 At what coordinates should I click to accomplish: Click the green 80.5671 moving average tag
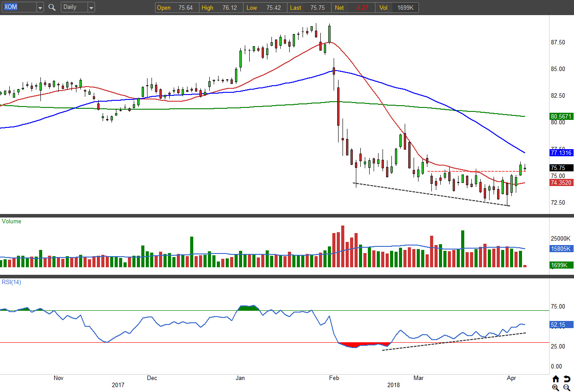click(x=561, y=116)
